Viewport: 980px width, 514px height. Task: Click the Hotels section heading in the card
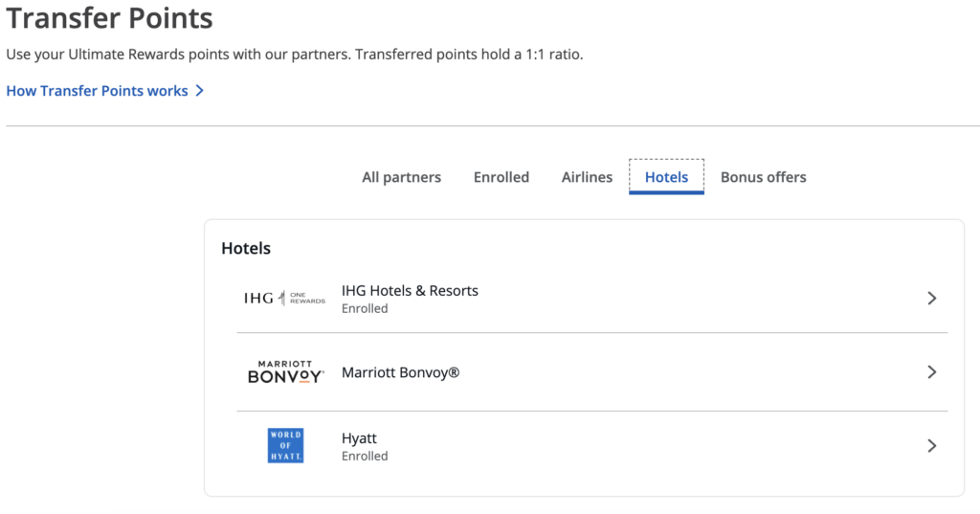[246, 249]
